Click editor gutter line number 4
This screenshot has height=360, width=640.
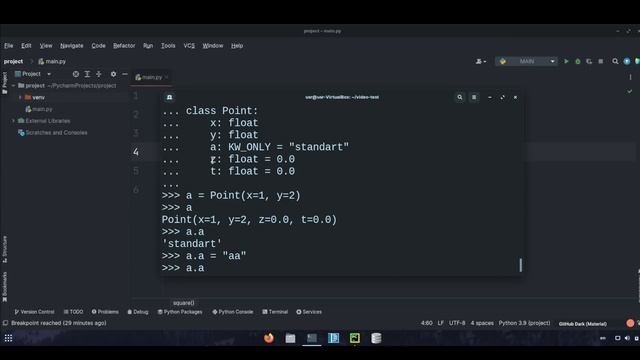[x=136, y=152]
